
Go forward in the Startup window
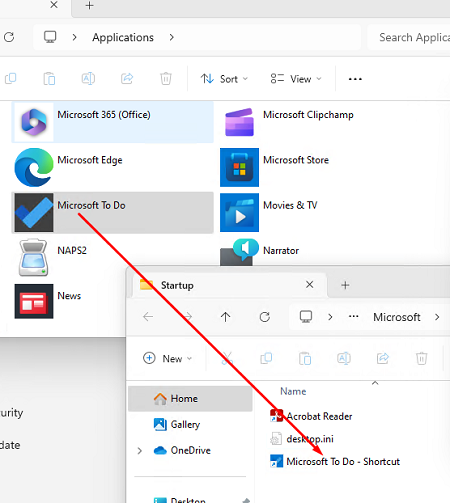point(187,317)
